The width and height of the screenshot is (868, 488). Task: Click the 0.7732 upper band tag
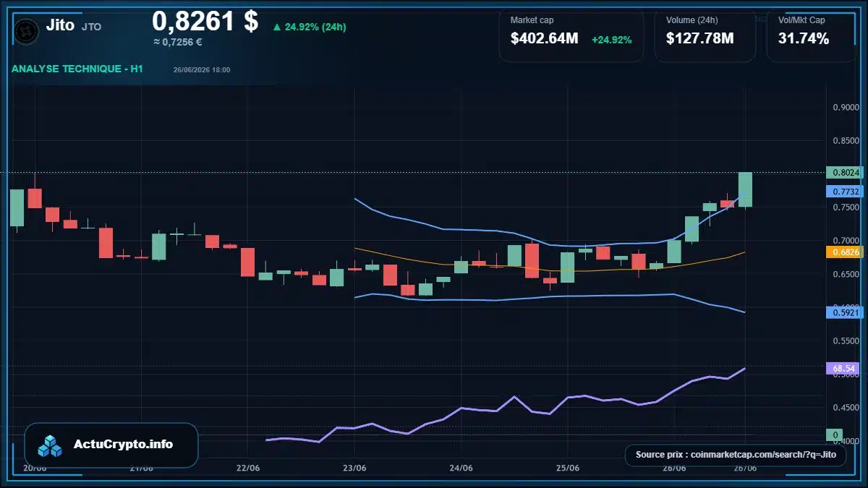pos(844,192)
